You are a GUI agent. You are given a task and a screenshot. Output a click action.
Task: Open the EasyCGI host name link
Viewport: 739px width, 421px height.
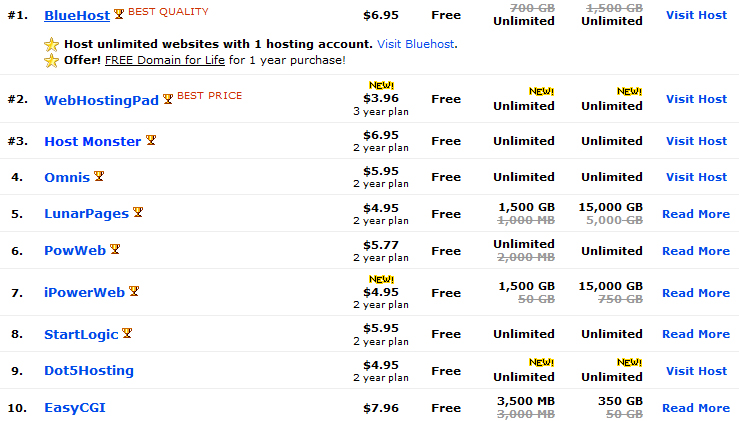(x=75, y=408)
